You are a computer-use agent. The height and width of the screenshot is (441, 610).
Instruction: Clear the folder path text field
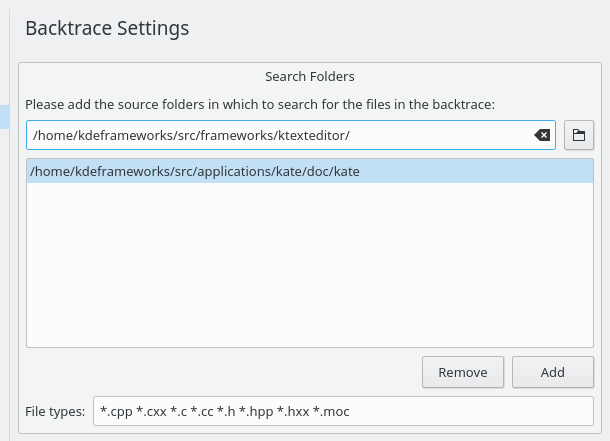[542, 135]
